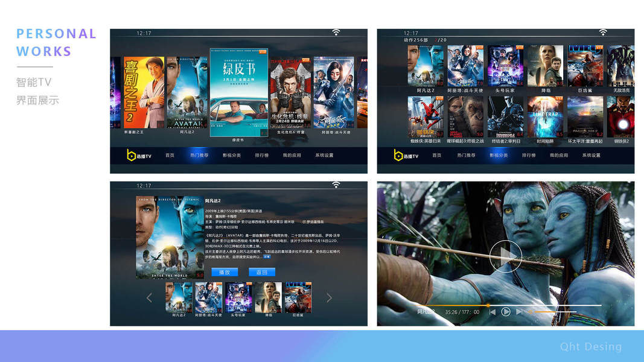Screen dimensions: 644x362
Task: Select the 喜剧之王2 poster in the carousel
Action: pos(144,92)
